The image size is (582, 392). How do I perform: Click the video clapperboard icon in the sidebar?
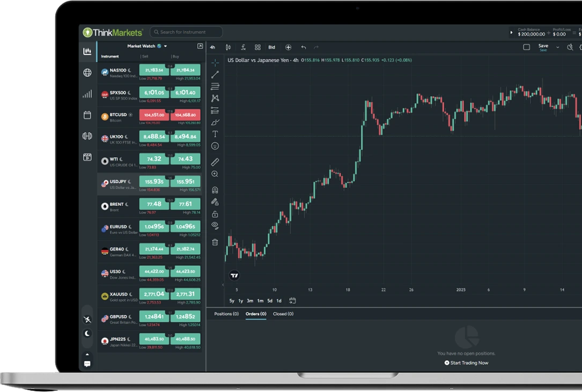(x=87, y=157)
